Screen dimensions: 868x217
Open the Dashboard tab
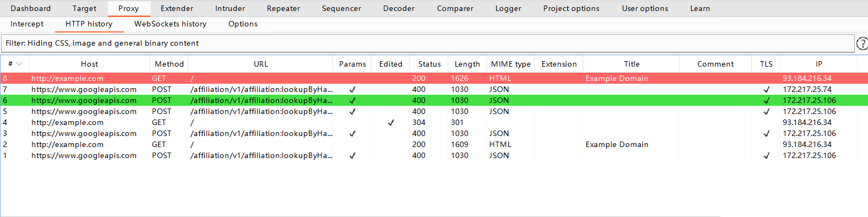point(31,8)
